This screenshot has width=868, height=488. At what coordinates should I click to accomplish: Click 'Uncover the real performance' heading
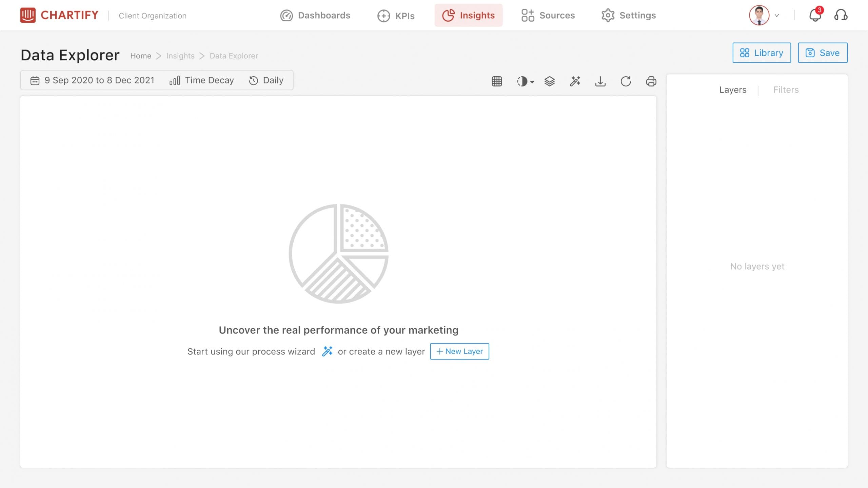338,330
